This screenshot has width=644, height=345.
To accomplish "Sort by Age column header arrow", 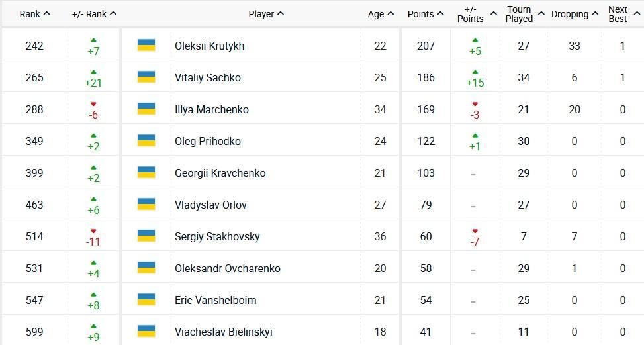I will point(391,14).
